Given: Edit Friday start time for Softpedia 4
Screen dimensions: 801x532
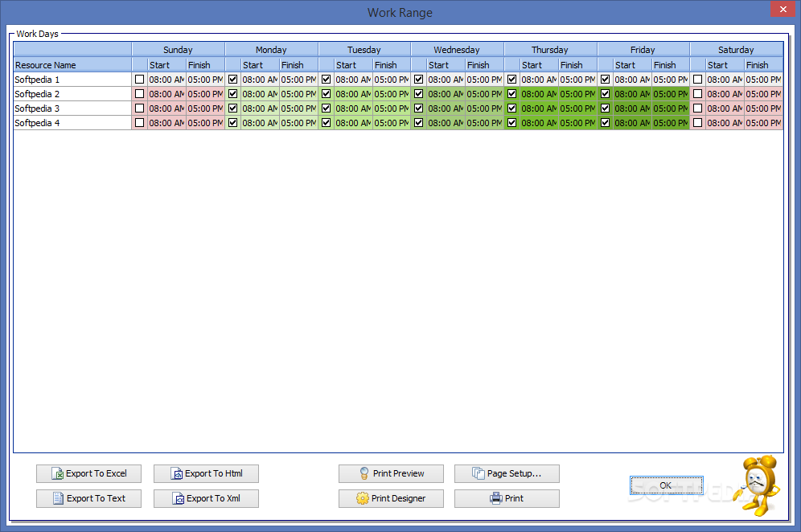Looking at the screenshot, I should click(632, 123).
